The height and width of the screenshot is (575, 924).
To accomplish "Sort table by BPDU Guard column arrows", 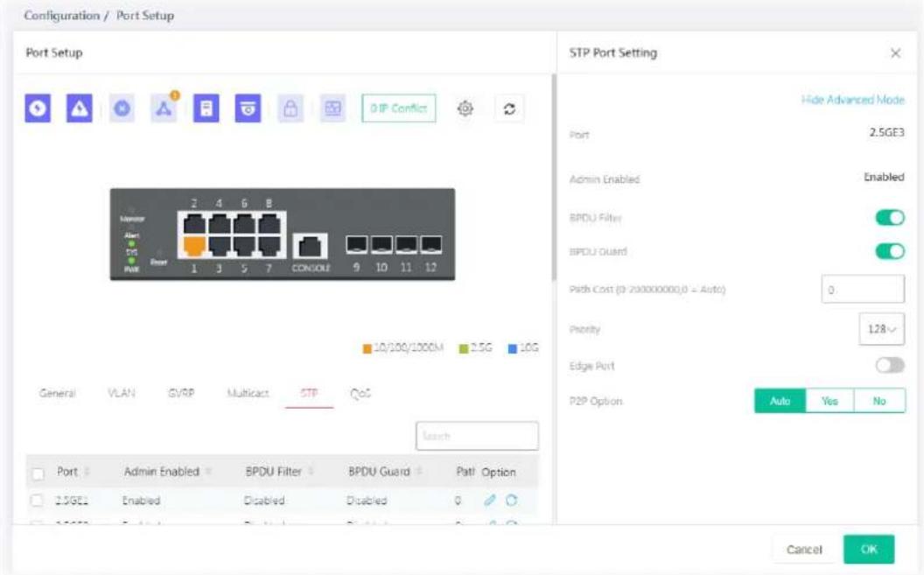I will point(419,472).
